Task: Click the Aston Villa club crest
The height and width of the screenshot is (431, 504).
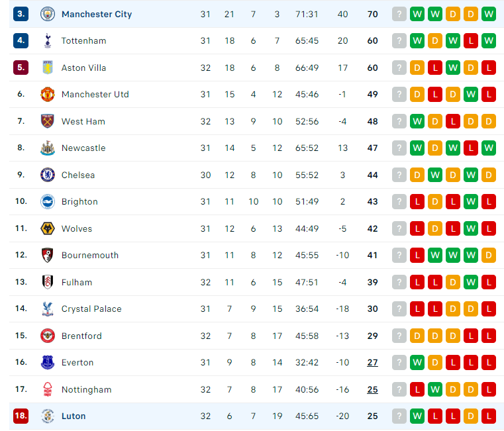Action: pos(48,68)
